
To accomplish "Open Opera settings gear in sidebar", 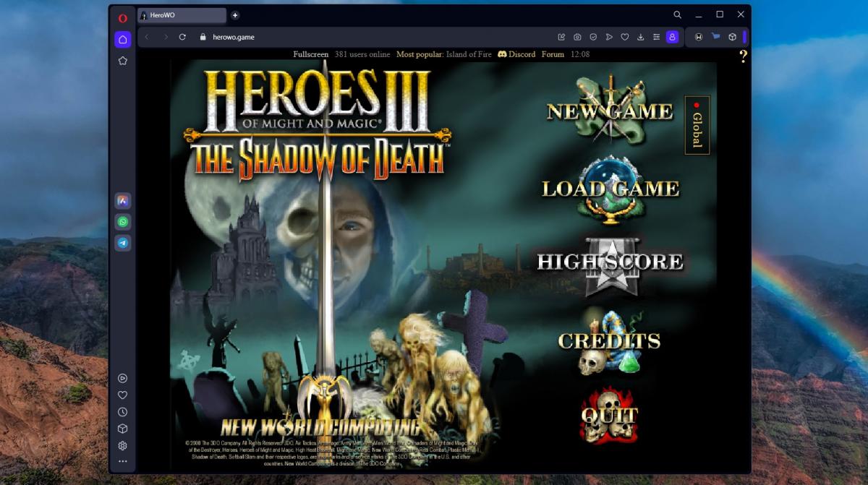I will click(x=123, y=446).
